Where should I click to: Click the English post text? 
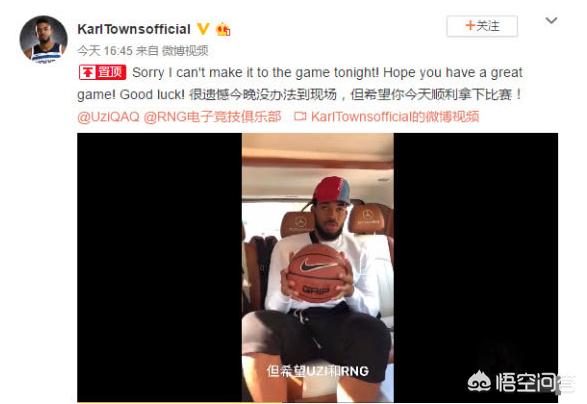tap(299, 83)
